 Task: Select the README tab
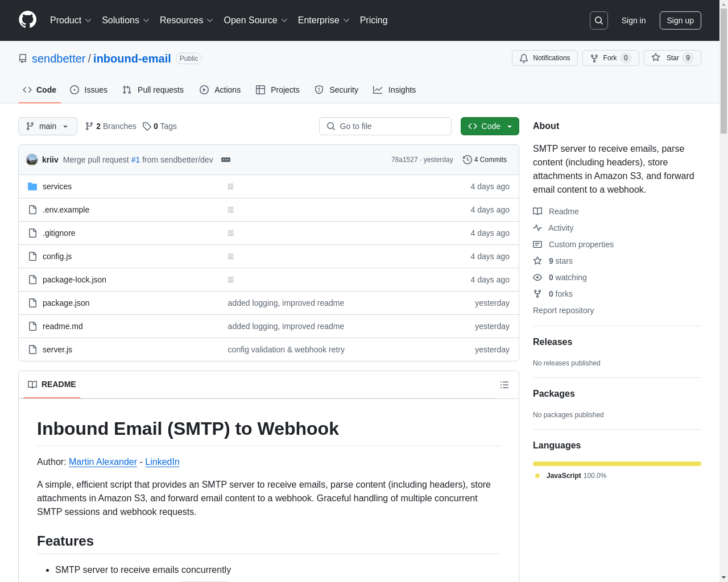click(52, 385)
